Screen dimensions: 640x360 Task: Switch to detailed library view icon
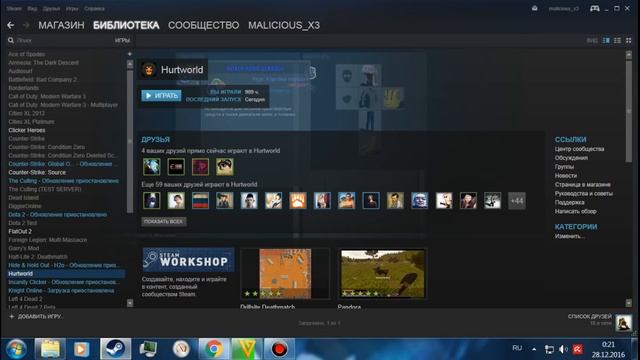click(606, 40)
